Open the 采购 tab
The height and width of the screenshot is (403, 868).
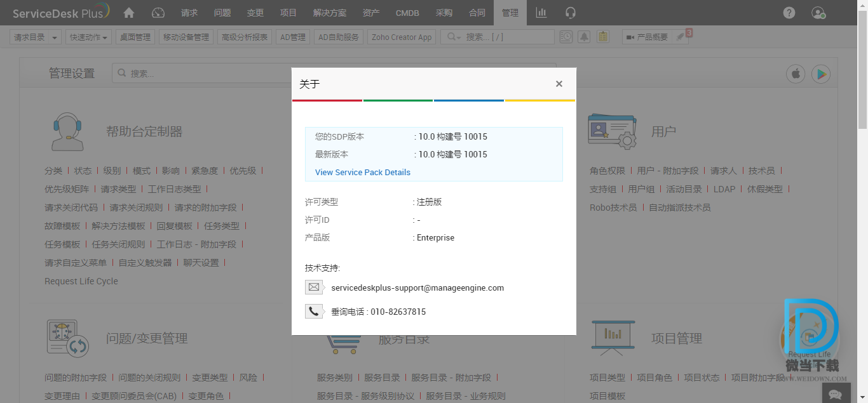click(444, 13)
